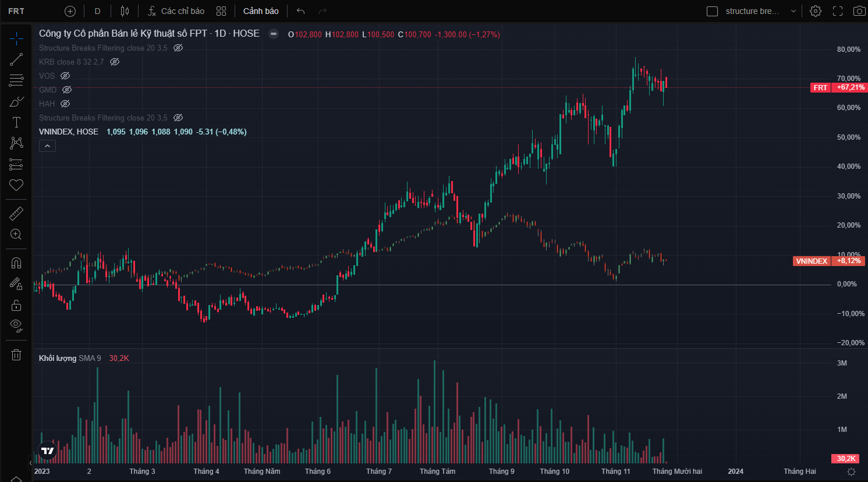Screen dimensions: 868x482
Task: Open time axis settings gear at bottom right
Action: coord(851,472)
